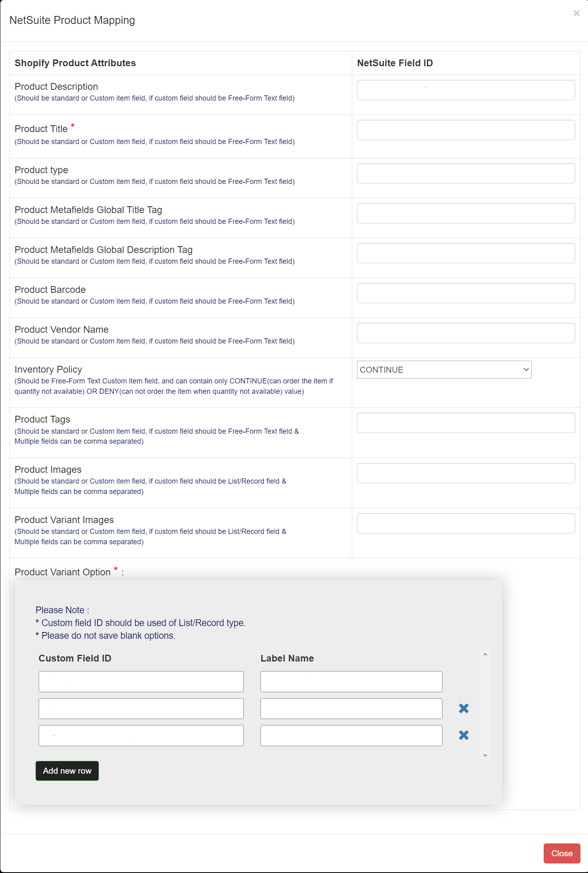Click the Product Vendor Name input

pyautogui.click(x=466, y=333)
